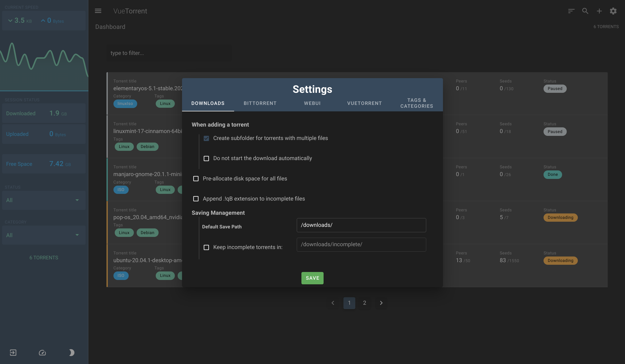Screen dimensions: 625x364
Task: Go to page 2 of torrents
Action: (x=365, y=303)
